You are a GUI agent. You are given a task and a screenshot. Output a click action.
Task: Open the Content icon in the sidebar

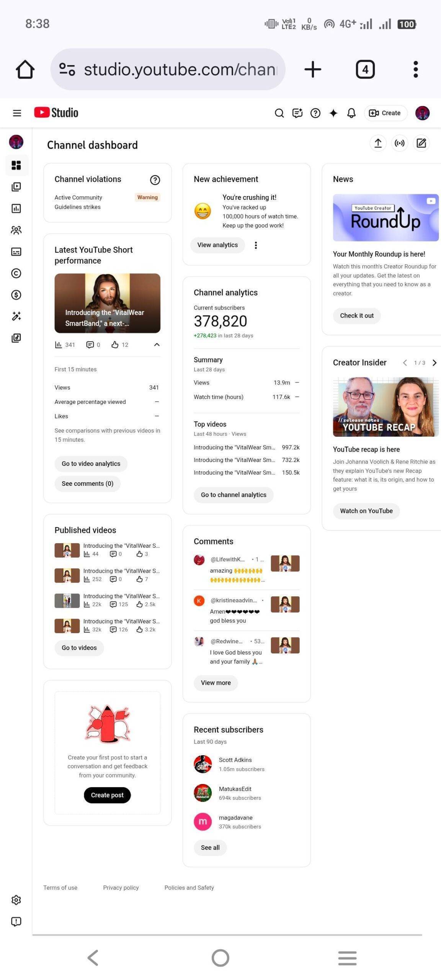coord(16,187)
